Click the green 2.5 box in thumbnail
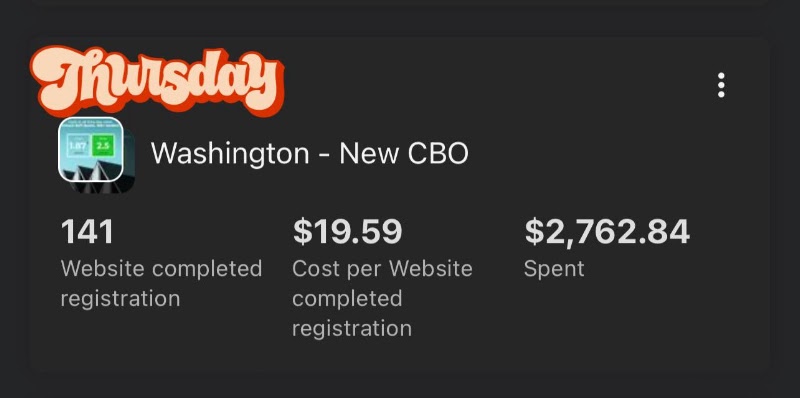This screenshot has height=398, width=800. click(104, 145)
